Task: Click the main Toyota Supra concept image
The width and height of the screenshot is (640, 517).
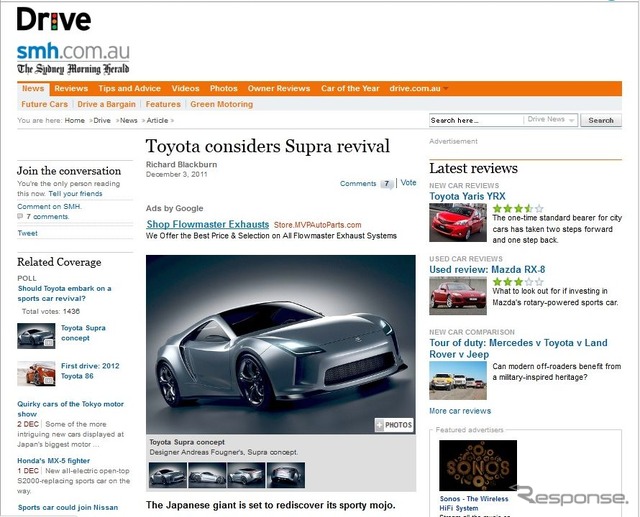Action: point(281,344)
